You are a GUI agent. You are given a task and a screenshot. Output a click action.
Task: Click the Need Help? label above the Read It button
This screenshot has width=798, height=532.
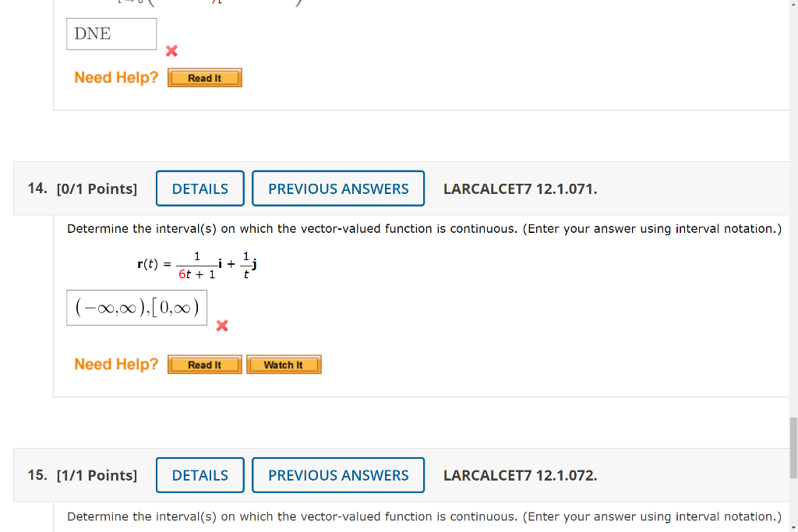click(x=115, y=77)
